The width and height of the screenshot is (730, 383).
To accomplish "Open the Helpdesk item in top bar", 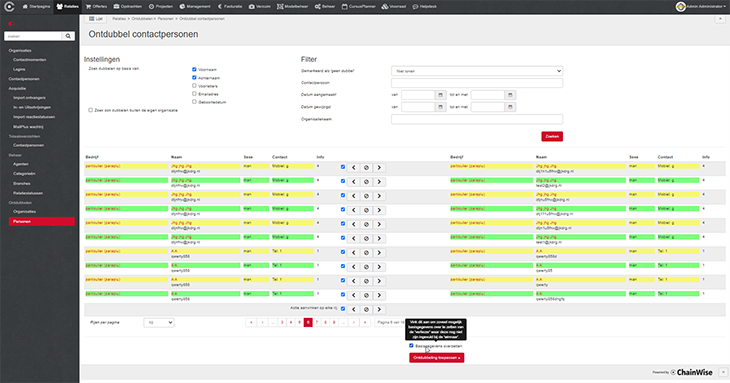I will click(425, 7).
